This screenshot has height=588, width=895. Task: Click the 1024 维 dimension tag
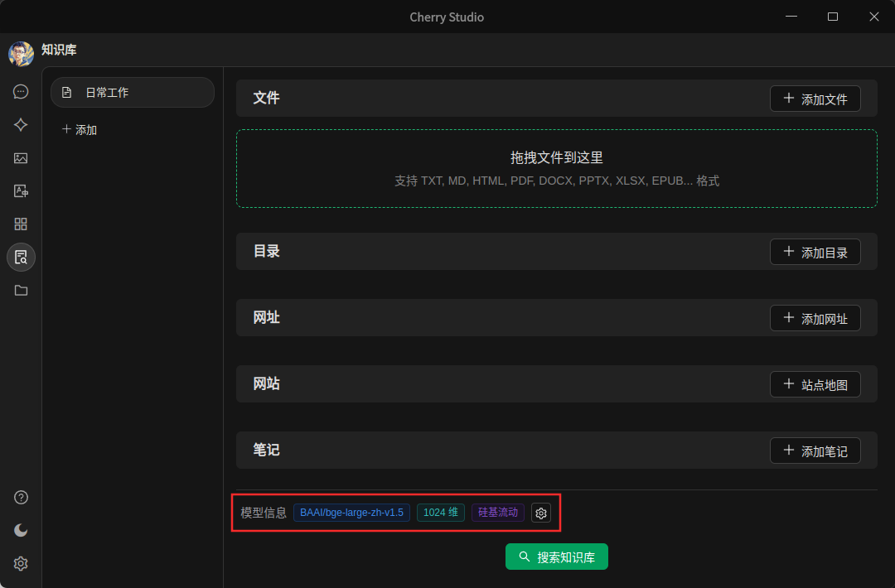[441, 513]
